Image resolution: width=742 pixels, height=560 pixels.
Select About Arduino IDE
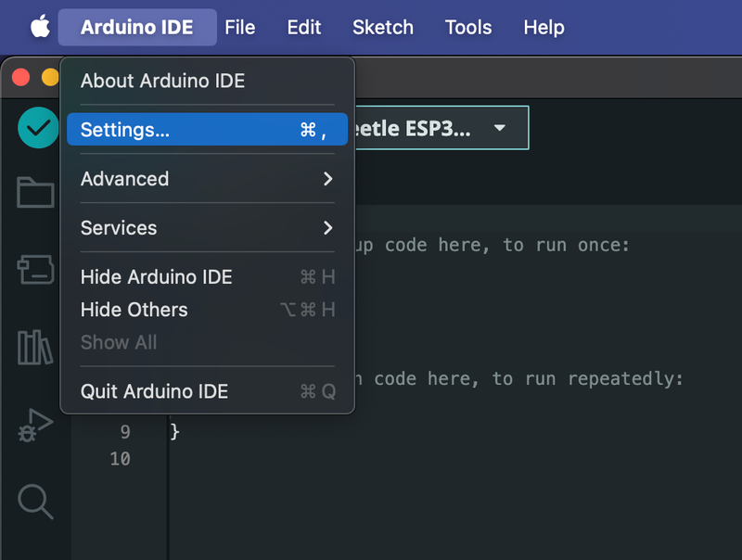[207, 81]
